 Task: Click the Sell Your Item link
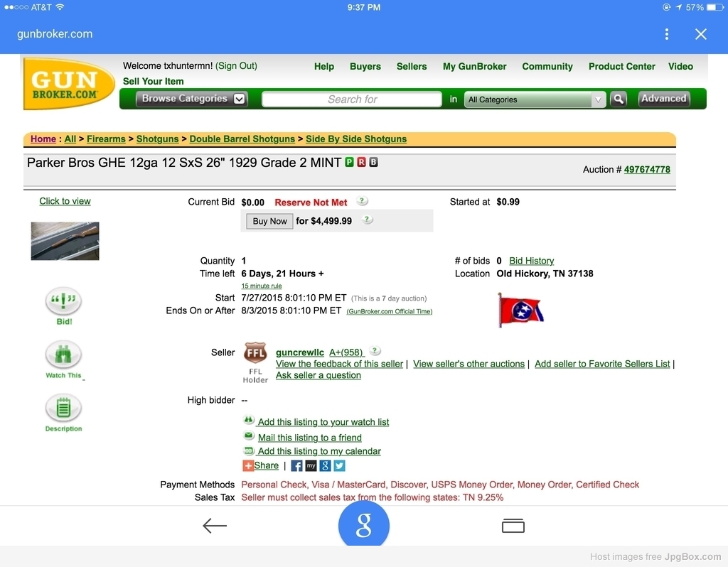[x=154, y=81]
